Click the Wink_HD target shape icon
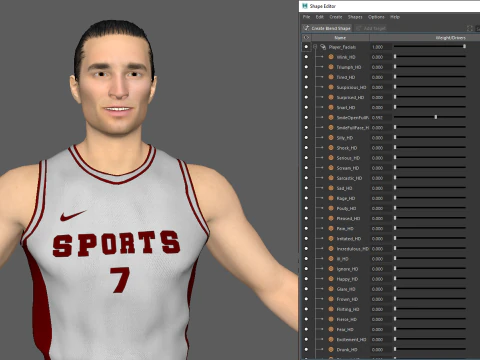The width and height of the screenshot is (480, 360). coord(331,57)
